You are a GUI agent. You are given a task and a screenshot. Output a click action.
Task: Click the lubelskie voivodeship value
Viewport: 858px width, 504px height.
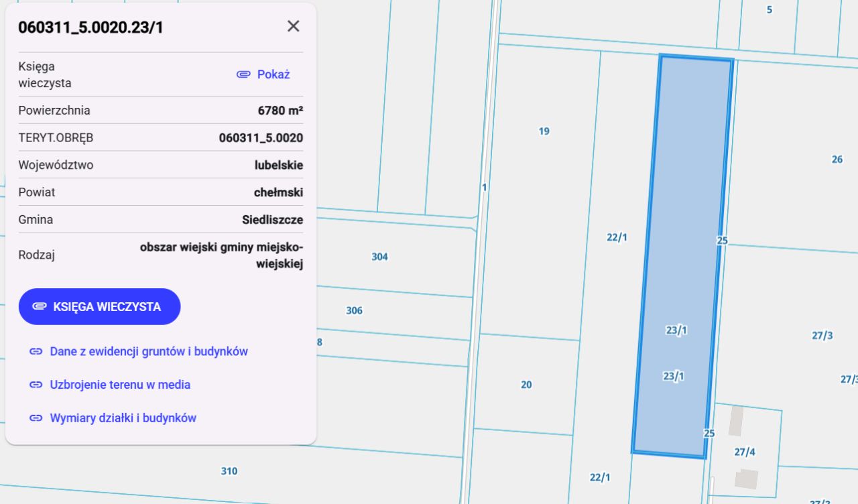click(279, 165)
